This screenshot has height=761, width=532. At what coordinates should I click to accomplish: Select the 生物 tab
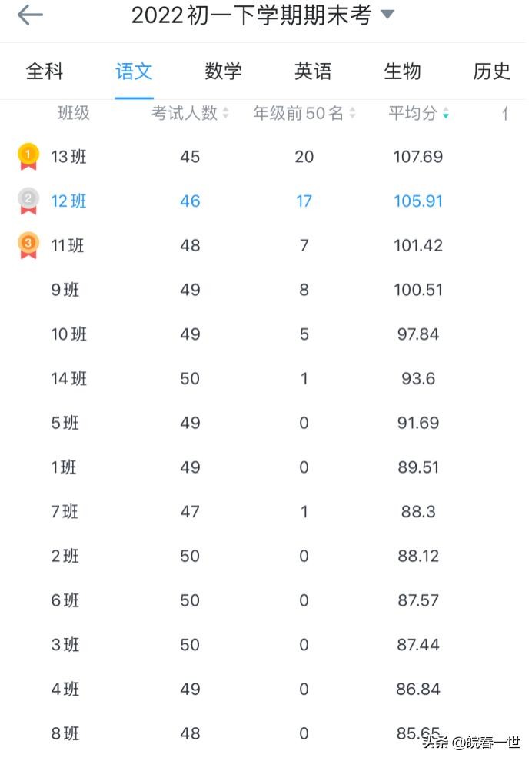pos(402,71)
